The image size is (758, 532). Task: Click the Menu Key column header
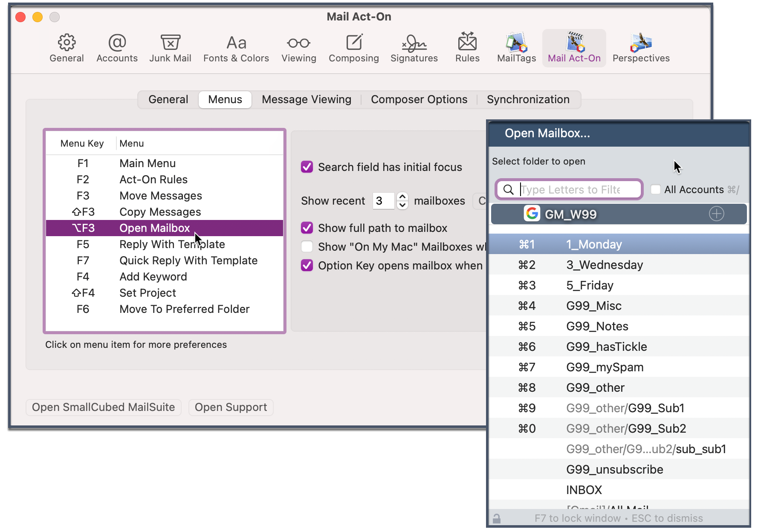click(82, 143)
